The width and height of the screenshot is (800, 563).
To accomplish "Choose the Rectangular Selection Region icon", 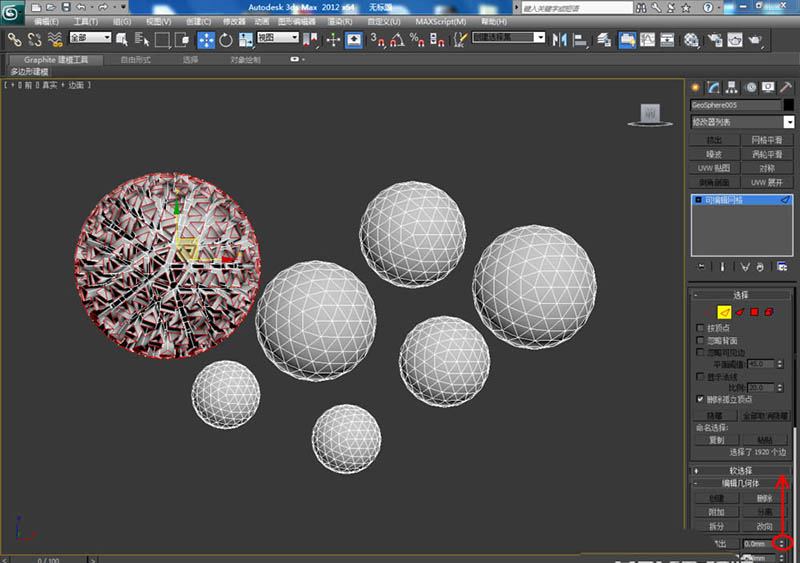I will [162, 39].
